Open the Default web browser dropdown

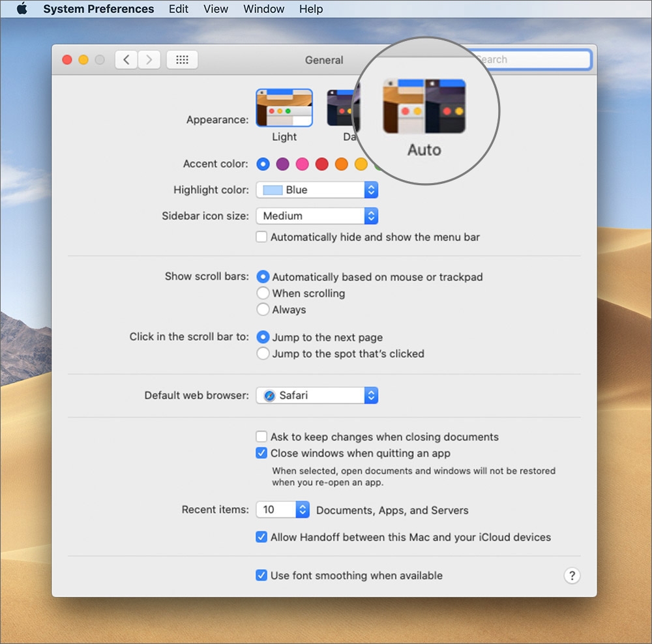click(x=317, y=396)
